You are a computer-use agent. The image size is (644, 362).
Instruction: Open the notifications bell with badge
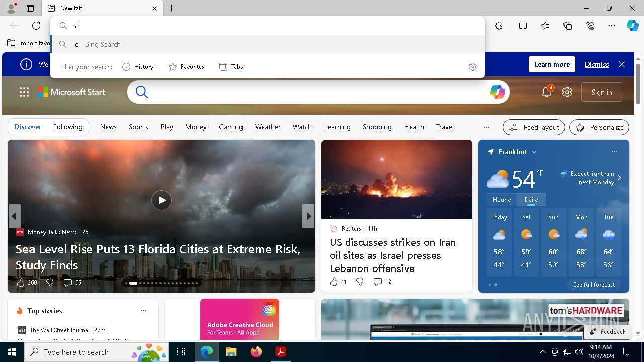[547, 92]
